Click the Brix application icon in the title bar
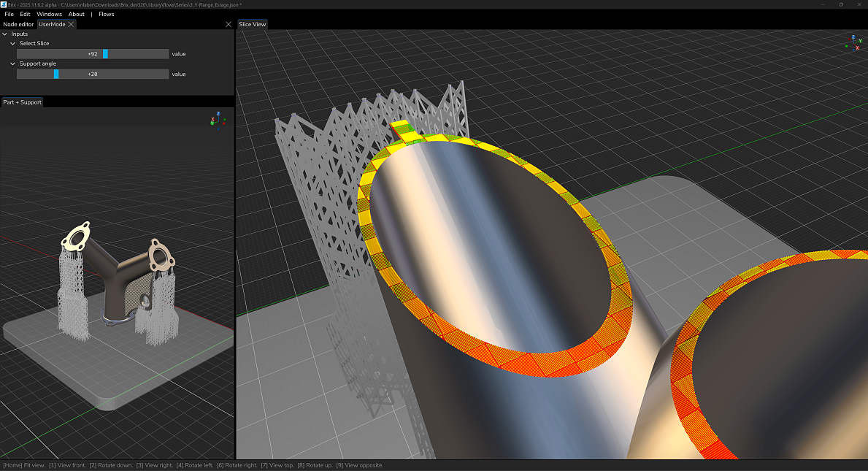 click(5, 4)
